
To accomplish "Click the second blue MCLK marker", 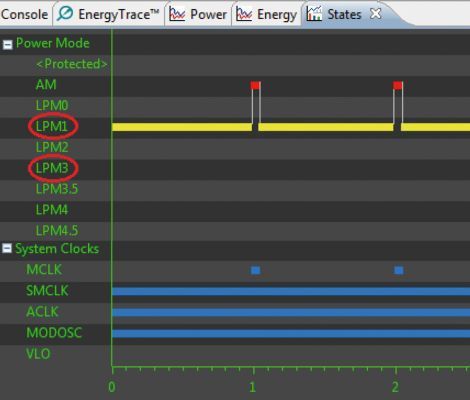I will coord(399,270).
